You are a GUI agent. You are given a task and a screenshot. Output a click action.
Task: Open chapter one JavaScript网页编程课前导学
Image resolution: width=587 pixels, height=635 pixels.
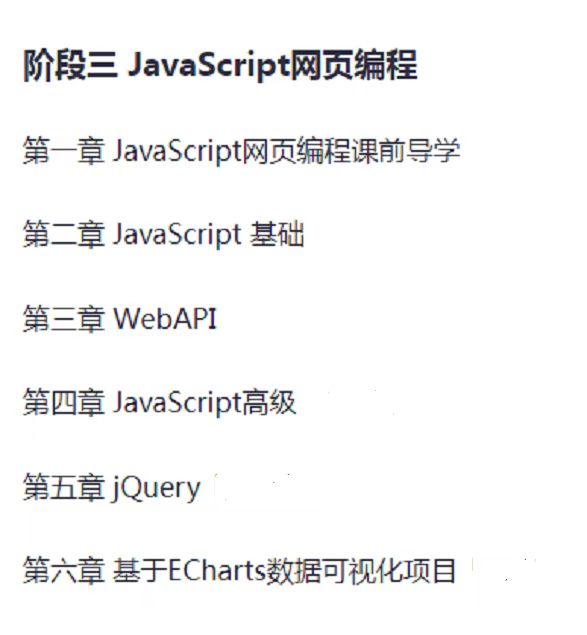[241, 151]
